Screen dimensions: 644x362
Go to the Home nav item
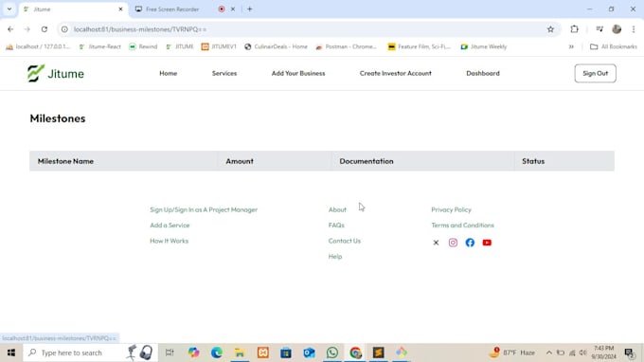point(169,73)
